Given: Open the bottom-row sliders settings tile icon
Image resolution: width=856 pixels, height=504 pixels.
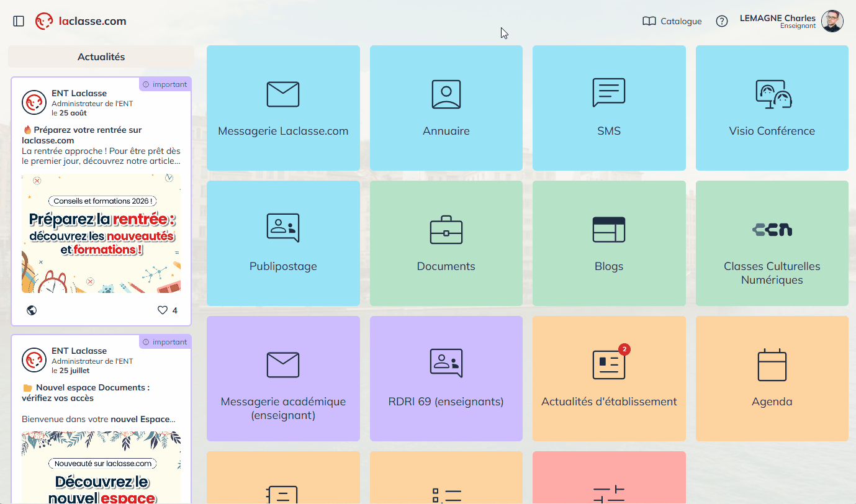Looking at the screenshot, I should 609,495.
